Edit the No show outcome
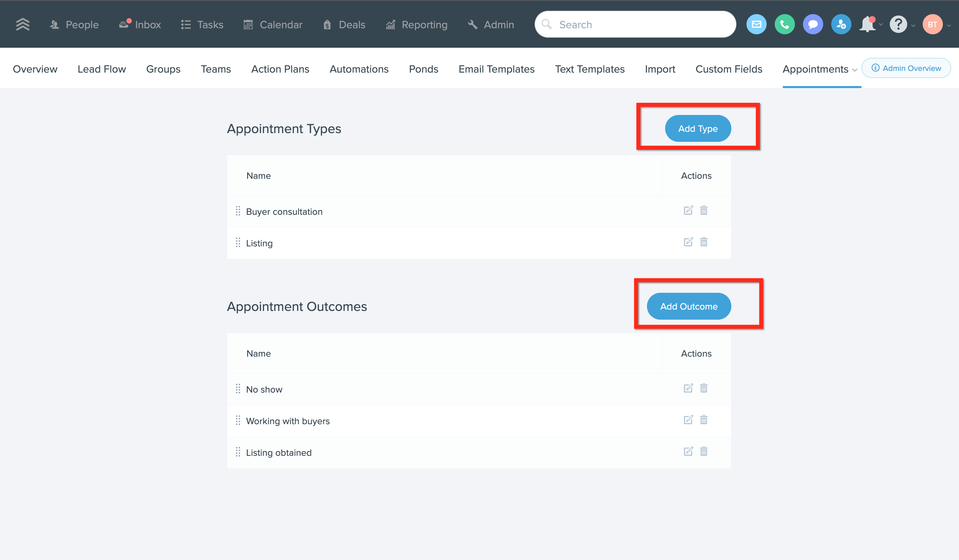The height and width of the screenshot is (560, 959). [688, 389]
